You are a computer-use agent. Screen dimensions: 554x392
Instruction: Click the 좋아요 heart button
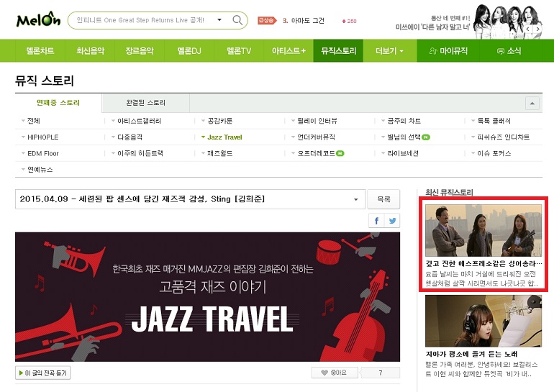[335, 373]
